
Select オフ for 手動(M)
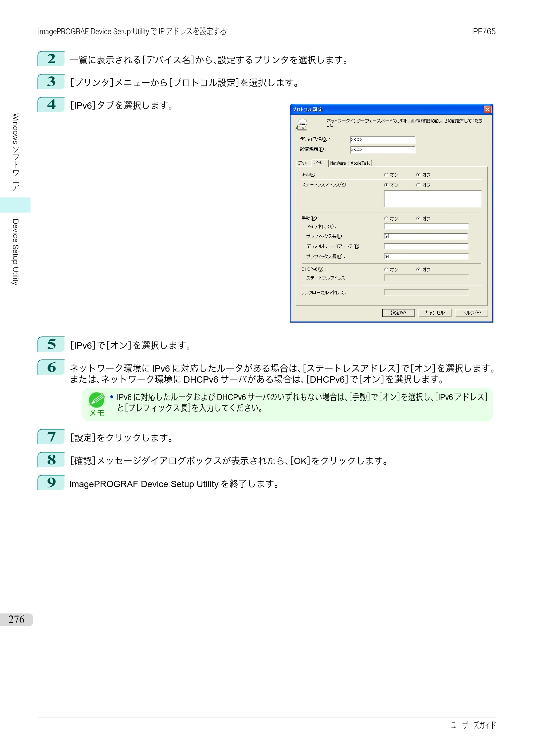tap(418, 218)
